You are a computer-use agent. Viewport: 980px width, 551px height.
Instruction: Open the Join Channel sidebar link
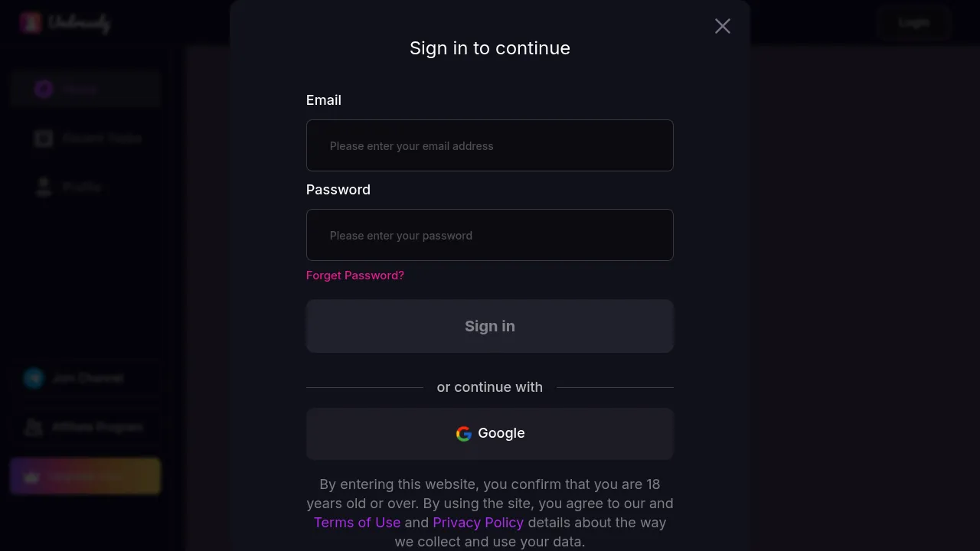click(87, 378)
